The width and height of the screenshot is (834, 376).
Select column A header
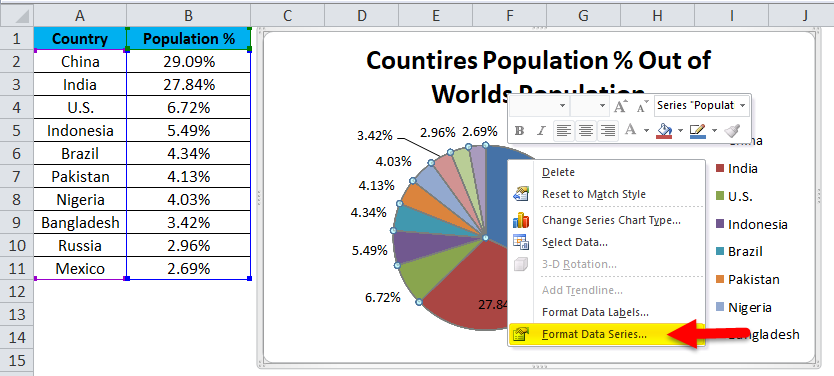click(x=80, y=16)
